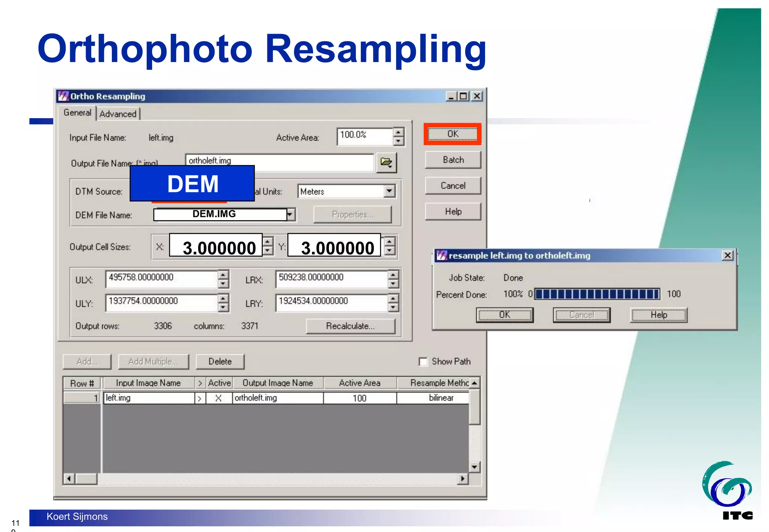Image resolution: width=769 pixels, height=532 pixels.
Task: Click the Resample Method column header
Action: coord(433,383)
